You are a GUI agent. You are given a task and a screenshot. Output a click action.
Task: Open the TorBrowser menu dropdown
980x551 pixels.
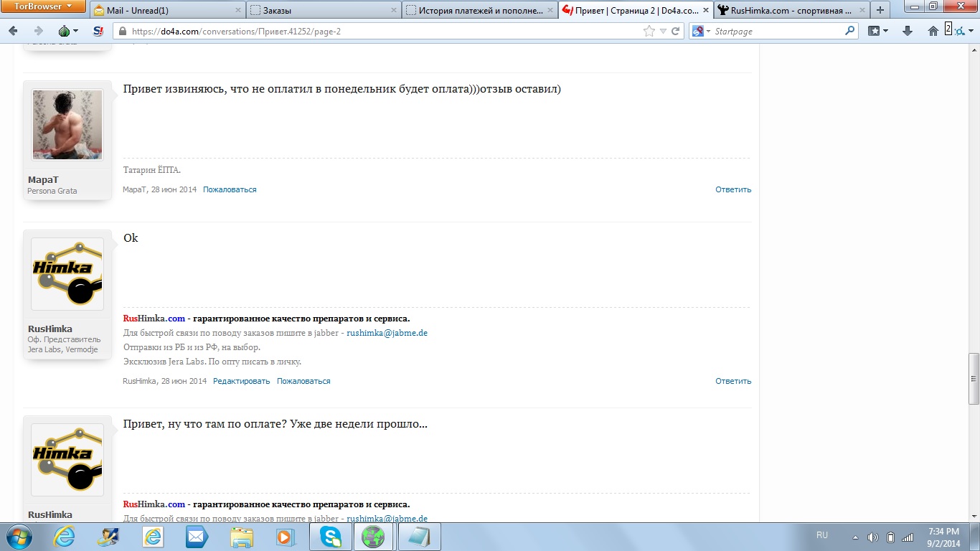pyautogui.click(x=44, y=6)
